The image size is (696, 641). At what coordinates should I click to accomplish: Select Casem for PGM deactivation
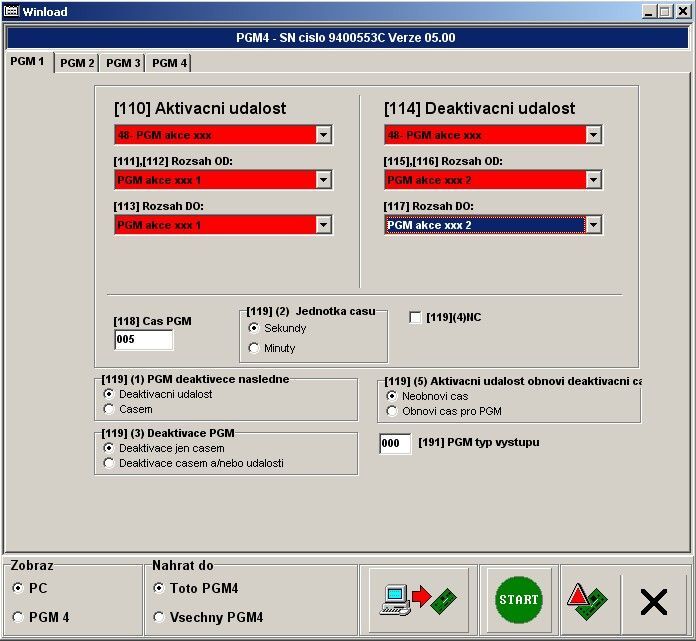pos(109,409)
